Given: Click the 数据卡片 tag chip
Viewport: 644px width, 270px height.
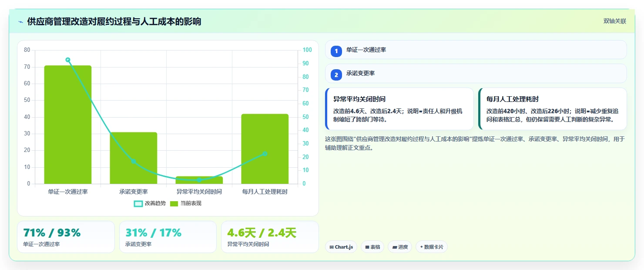Looking at the screenshot, I should (432, 247).
